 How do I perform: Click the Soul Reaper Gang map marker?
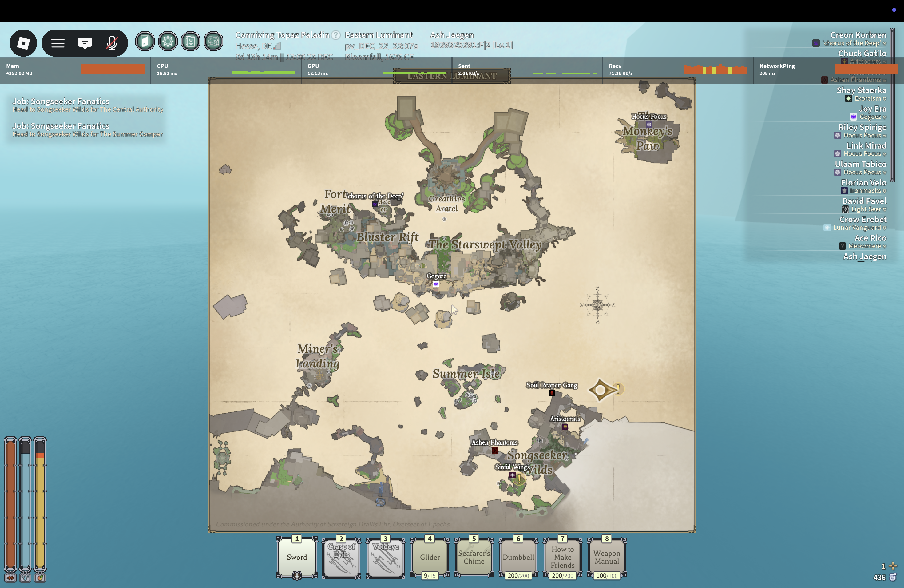coord(552,393)
